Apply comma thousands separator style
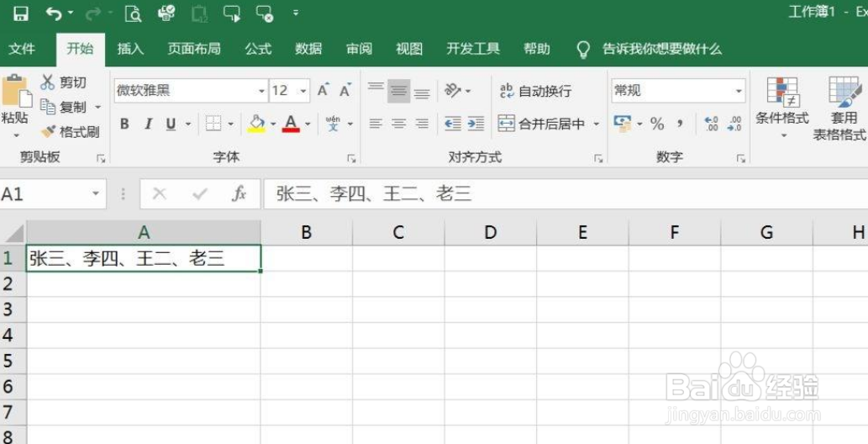868x444 pixels. 681,124
